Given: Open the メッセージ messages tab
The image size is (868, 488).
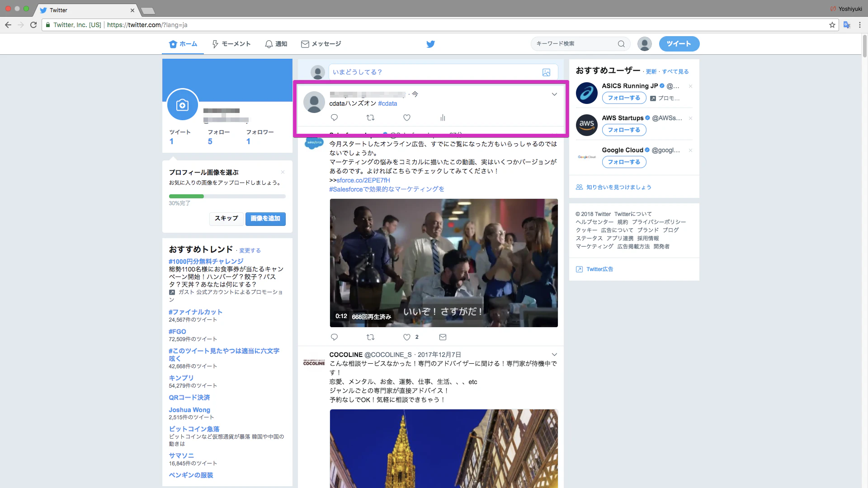Looking at the screenshot, I should pos(321,44).
